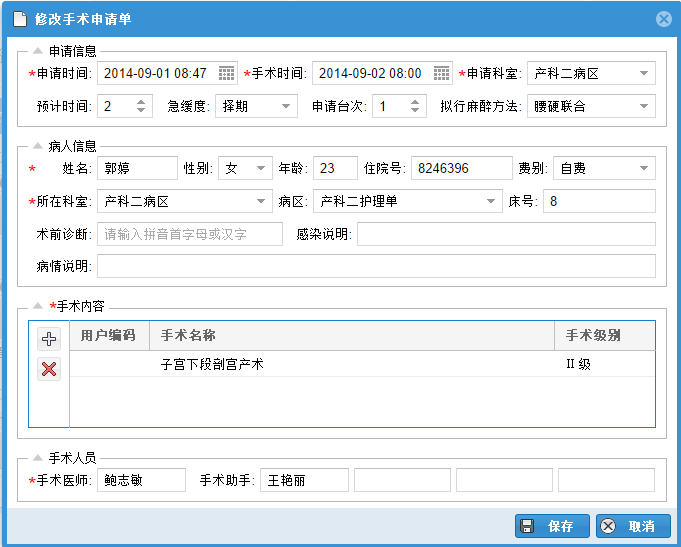681x547 pixels.
Task: Focus the 术前诊断 input field
Action: pyautogui.click(x=190, y=234)
